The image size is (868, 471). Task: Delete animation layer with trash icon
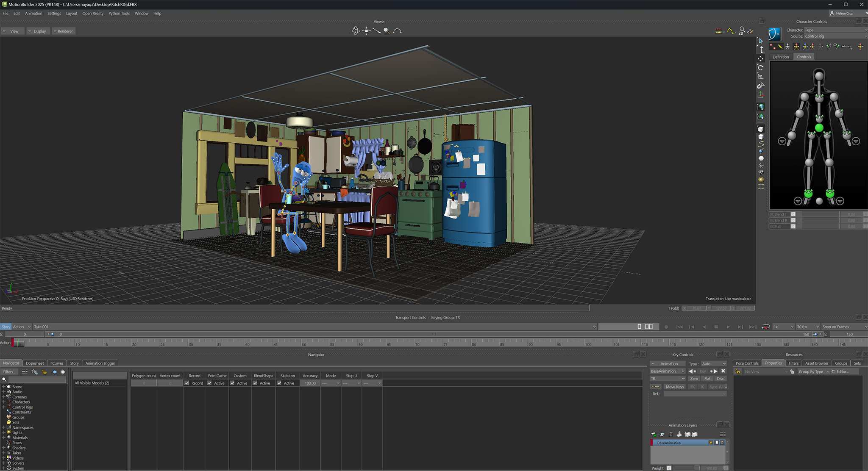[x=670, y=434]
